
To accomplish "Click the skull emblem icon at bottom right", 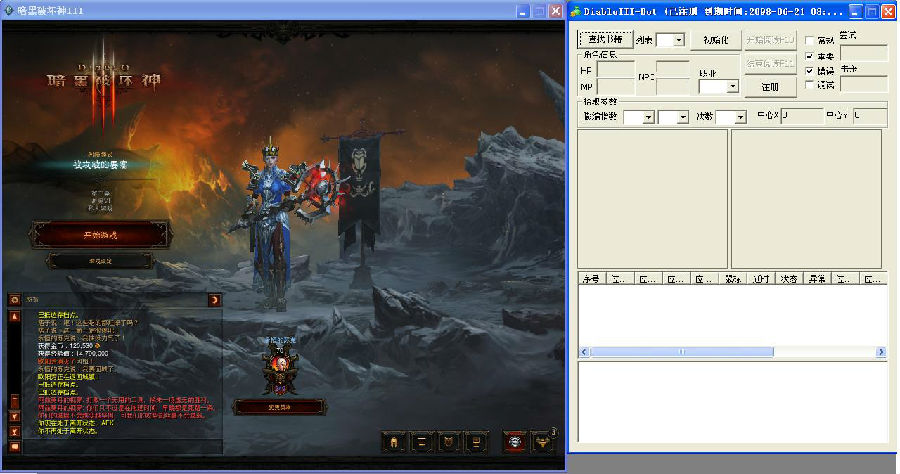I will click(514, 441).
